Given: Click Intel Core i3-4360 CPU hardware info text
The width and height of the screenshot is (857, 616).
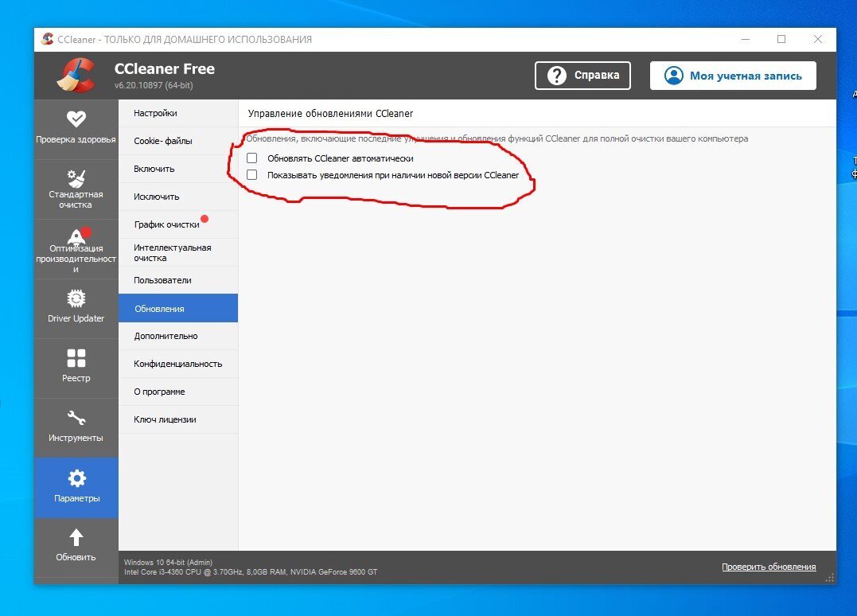Looking at the screenshot, I should coord(251,572).
